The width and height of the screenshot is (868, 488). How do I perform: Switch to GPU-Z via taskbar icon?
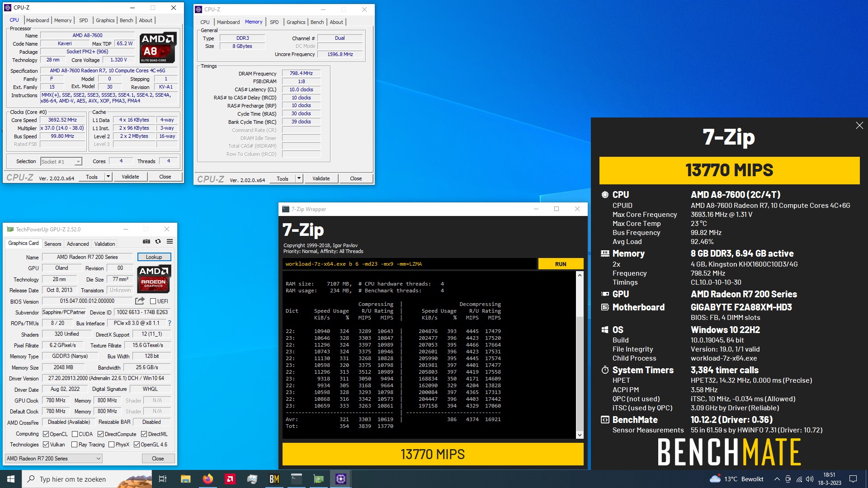318,479
